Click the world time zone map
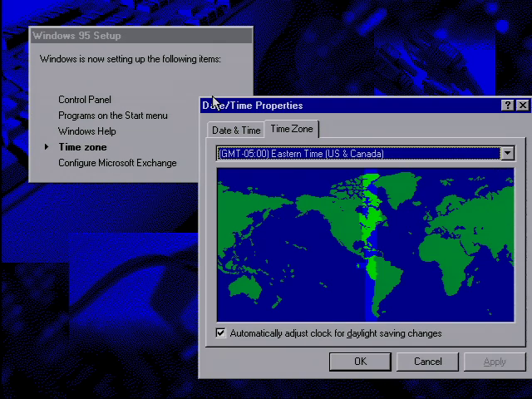This screenshot has width=532, height=399. click(x=366, y=244)
